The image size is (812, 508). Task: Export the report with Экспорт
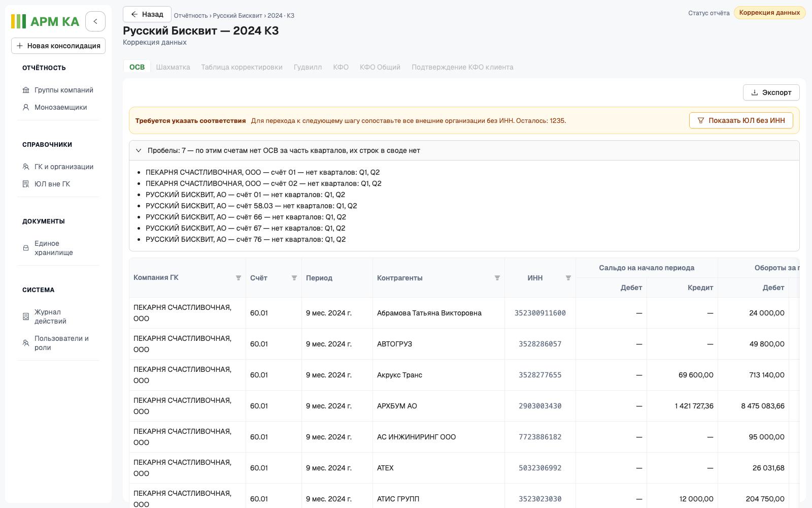point(771,92)
